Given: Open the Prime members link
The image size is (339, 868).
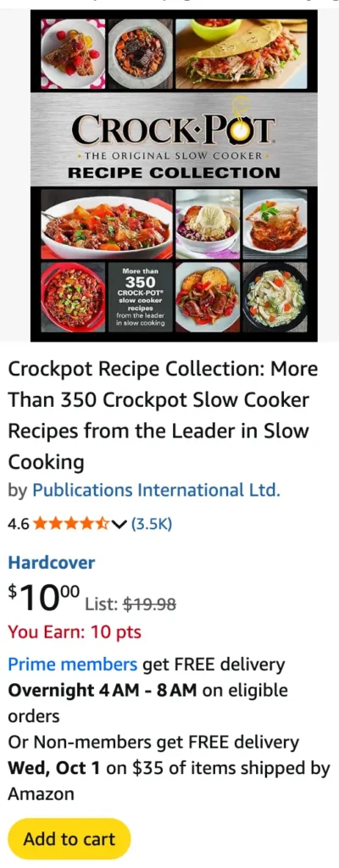Looking at the screenshot, I should pos(73,664).
